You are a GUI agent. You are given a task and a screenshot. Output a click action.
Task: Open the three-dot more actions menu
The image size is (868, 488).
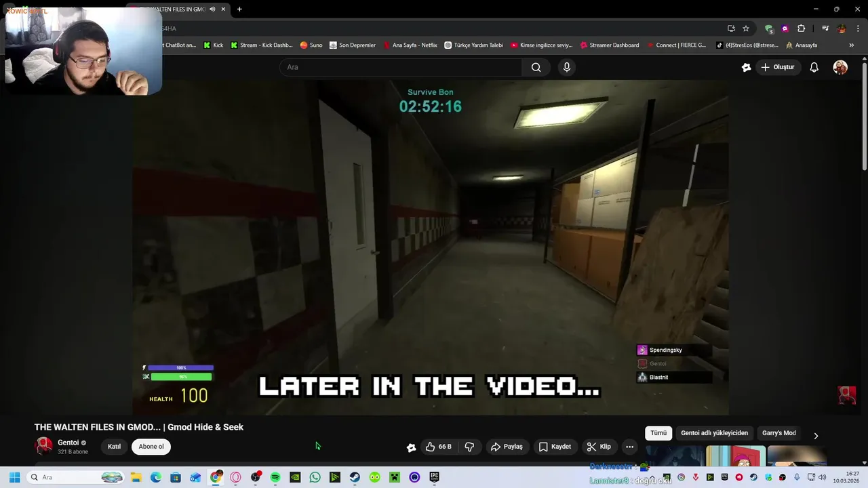coord(629,447)
